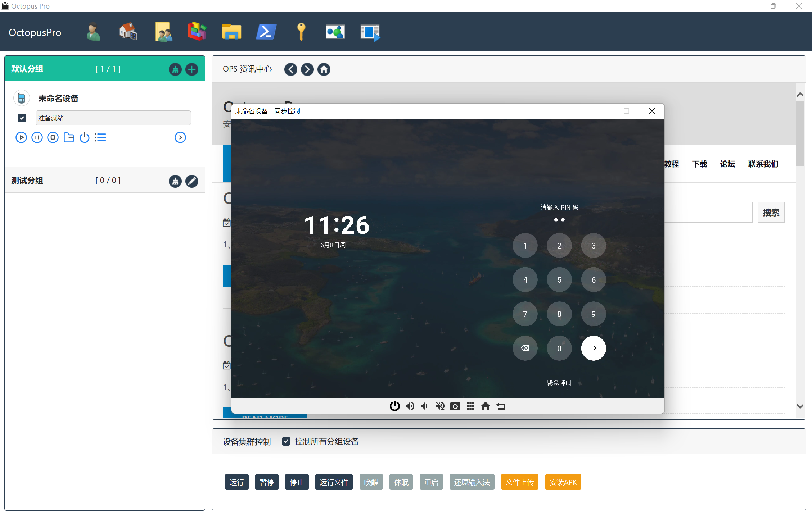Expand device details with right chevron circle
Screen dimensions: 812x515
point(180,137)
